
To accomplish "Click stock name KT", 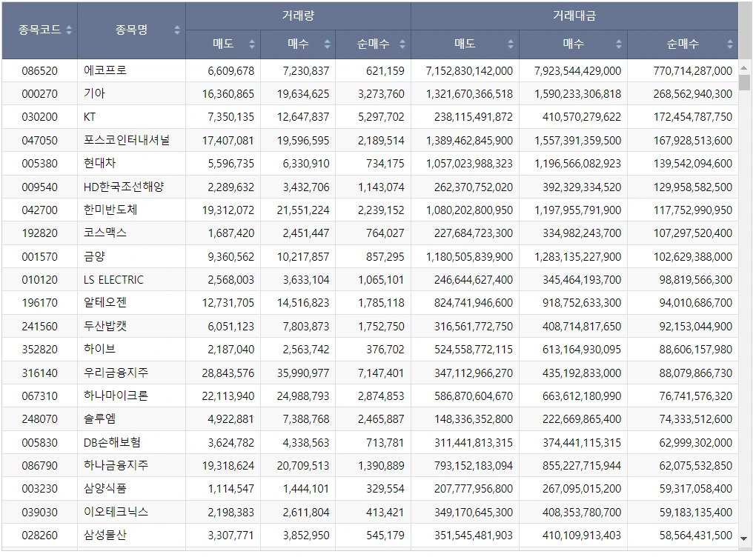I will (90, 117).
